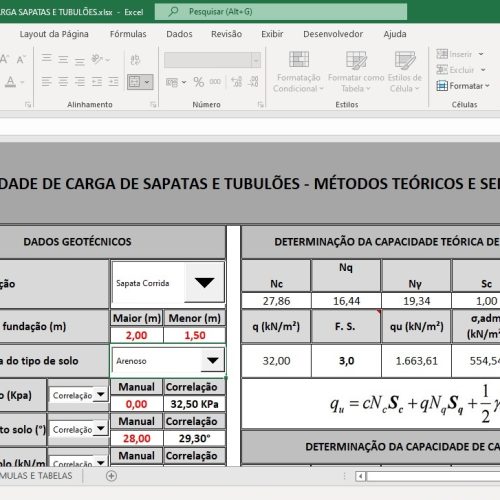Open the text orientation options
The image size is (500, 500).
(100, 59)
